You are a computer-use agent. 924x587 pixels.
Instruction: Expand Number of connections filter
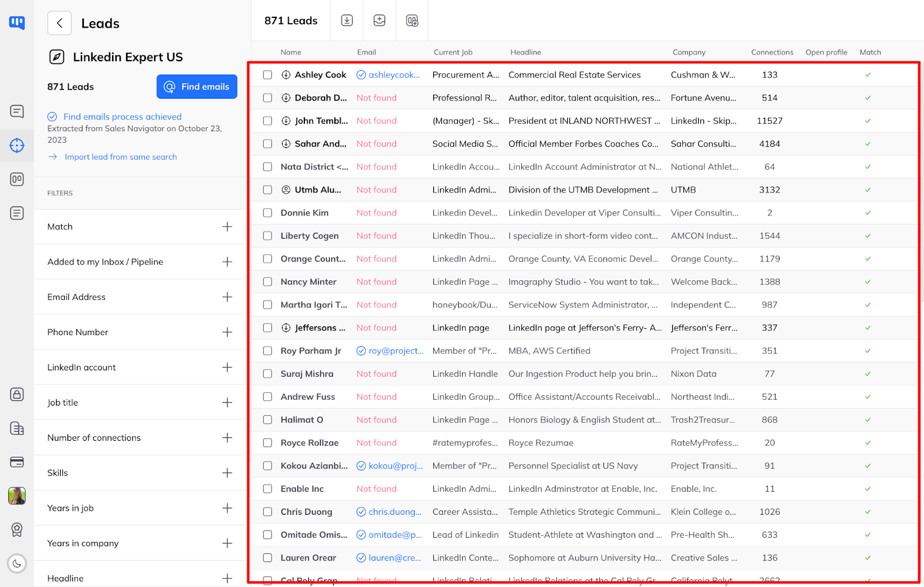[228, 438]
